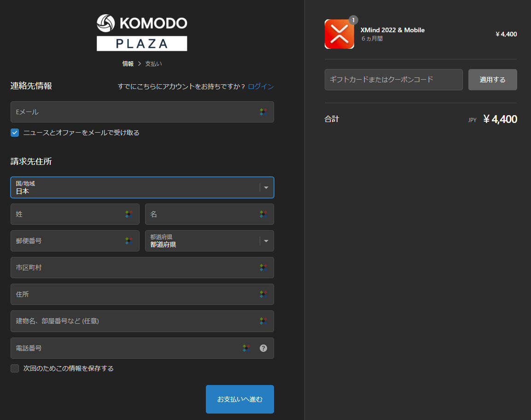Click the XMind 2022 & Mobile product name

tap(392, 30)
